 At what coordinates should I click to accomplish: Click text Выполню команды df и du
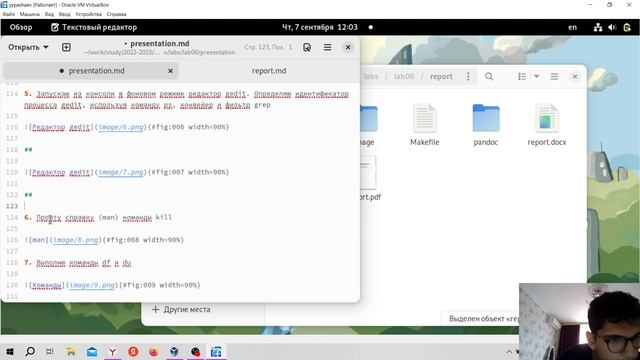[84, 262]
